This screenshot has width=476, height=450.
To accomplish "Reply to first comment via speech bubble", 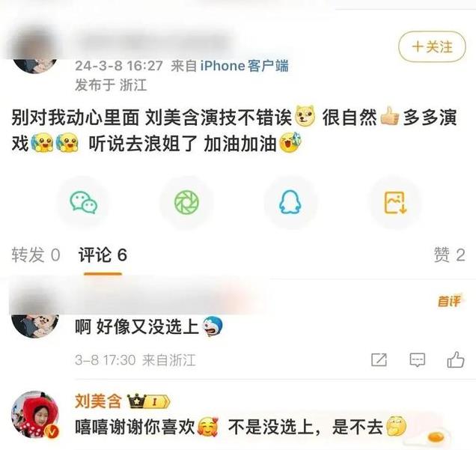I will tap(418, 360).
